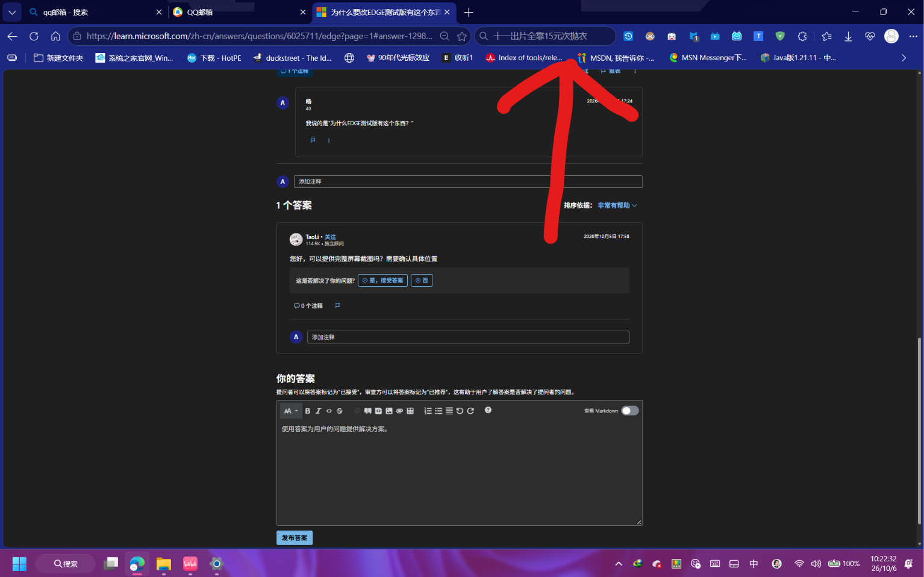Open 新建文件夹 bookmarks folder
Screen dimensions: 924x577
tap(58, 58)
